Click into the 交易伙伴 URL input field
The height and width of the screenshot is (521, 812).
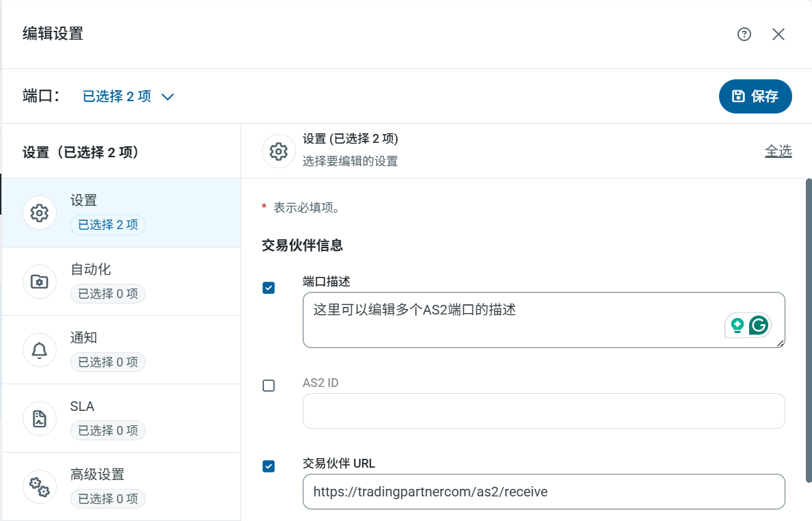point(543,492)
